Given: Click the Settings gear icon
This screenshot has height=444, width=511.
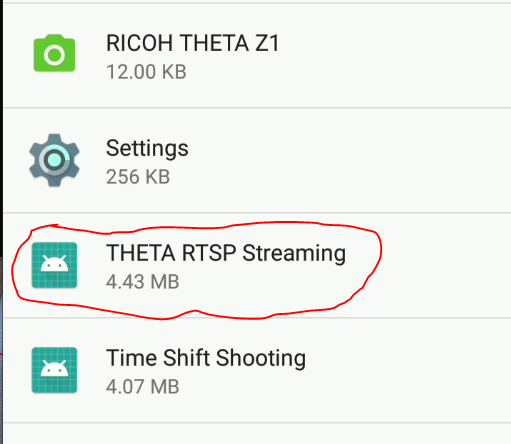Looking at the screenshot, I should [54, 160].
